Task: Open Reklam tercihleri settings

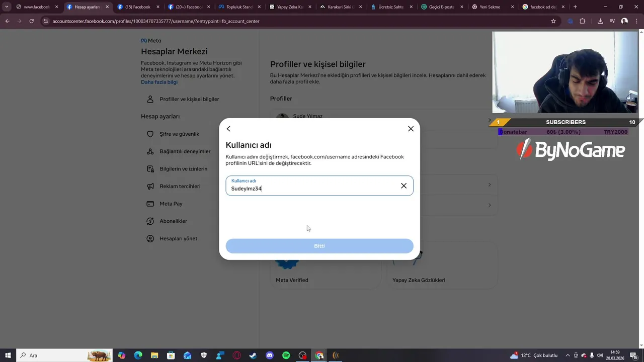Action: [180, 186]
